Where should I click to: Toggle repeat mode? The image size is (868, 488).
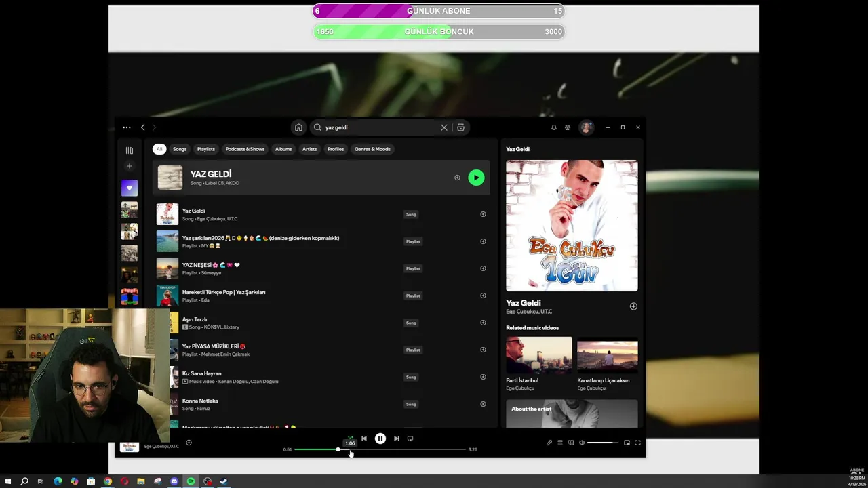410,439
